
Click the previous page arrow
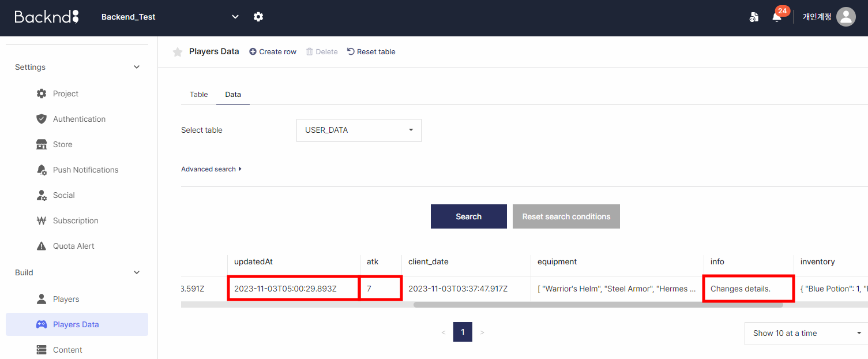coord(443,332)
